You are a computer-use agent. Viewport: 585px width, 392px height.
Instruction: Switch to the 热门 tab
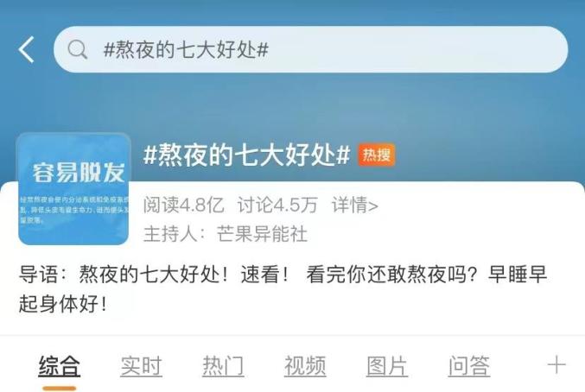point(223,366)
